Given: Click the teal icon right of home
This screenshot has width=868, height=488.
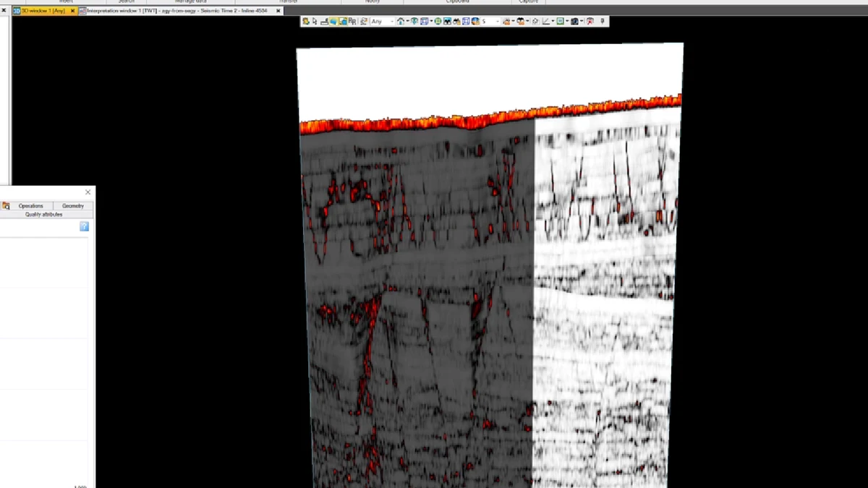Looking at the screenshot, I should [x=414, y=22].
